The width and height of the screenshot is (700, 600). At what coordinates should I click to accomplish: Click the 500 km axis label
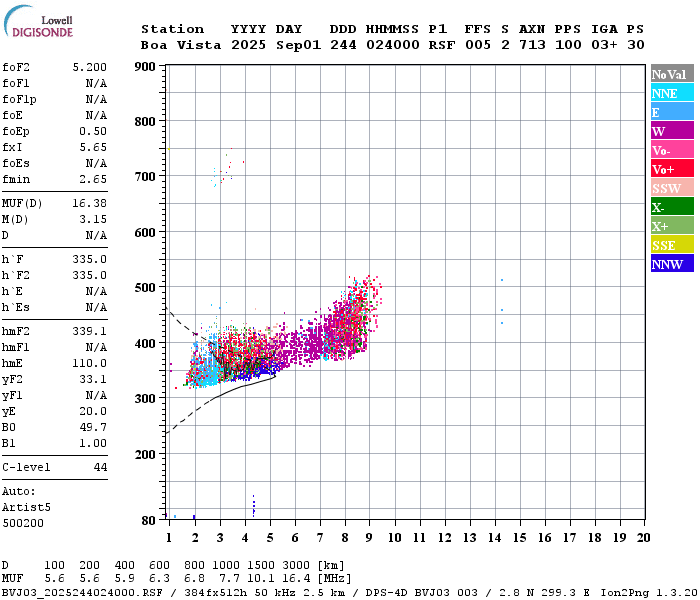click(x=145, y=287)
